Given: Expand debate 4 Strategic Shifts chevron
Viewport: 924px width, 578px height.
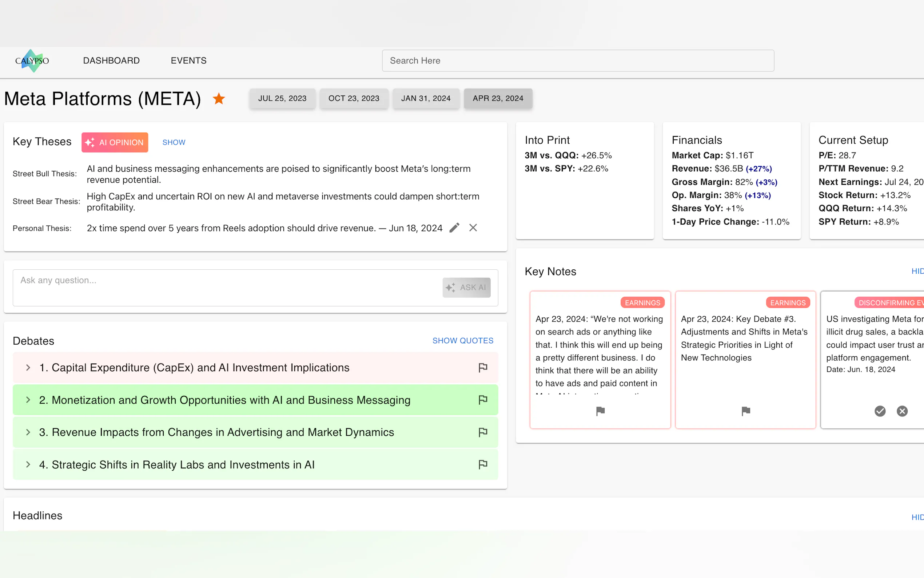Looking at the screenshot, I should pos(28,464).
